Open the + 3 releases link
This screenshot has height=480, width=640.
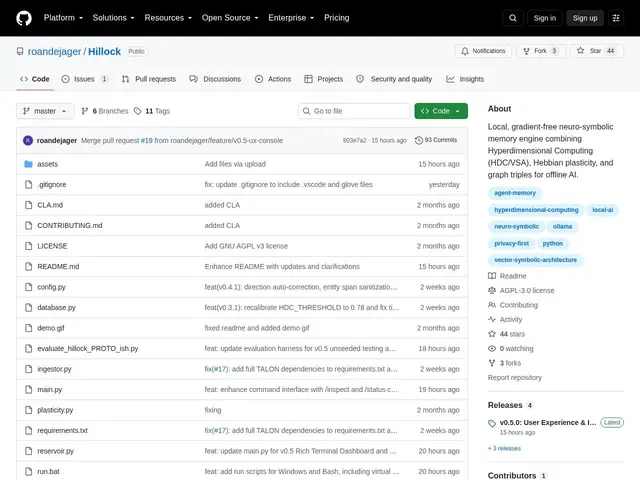point(504,449)
